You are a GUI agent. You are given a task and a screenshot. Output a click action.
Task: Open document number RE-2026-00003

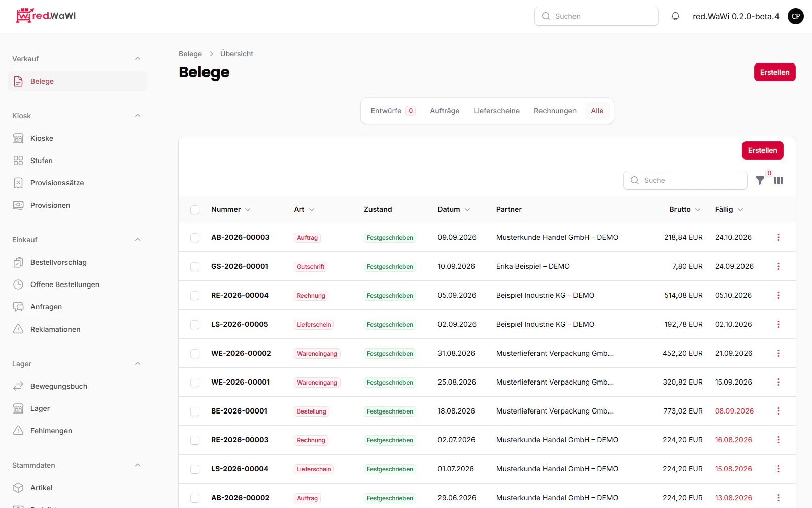[240, 440]
